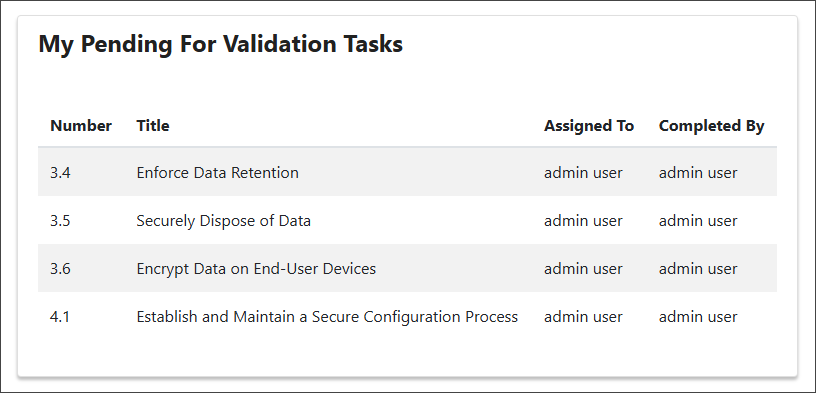Click the Number column header
This screenshot has height=393, width=816.
pos(81,126)
